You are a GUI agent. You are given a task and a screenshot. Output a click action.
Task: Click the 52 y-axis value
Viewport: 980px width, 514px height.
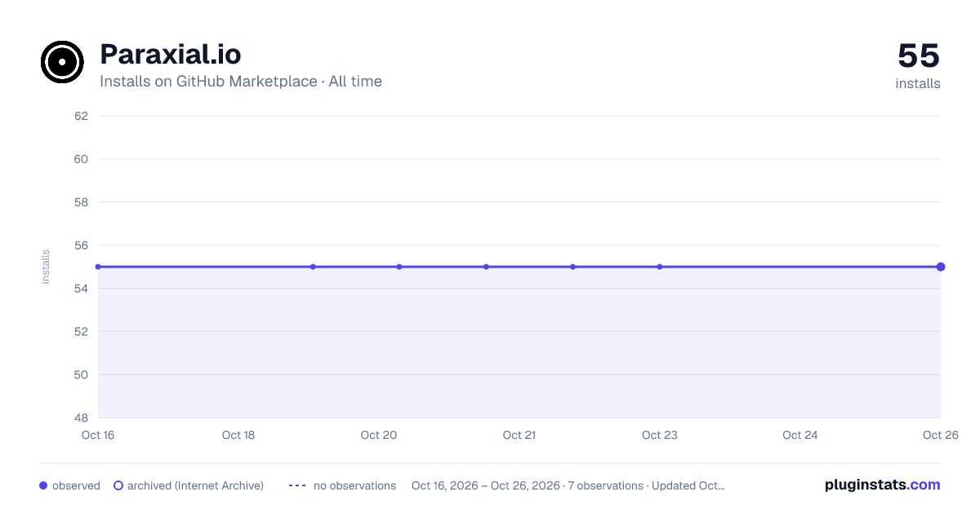click(x=81, y=332)
